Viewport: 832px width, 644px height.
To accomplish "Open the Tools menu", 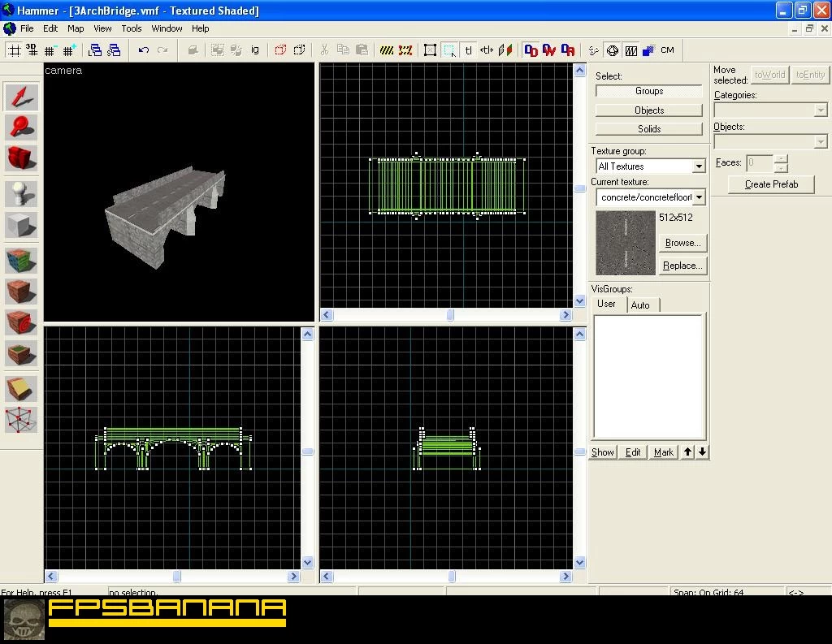I will pyautogui.click(x=131, y=28).
